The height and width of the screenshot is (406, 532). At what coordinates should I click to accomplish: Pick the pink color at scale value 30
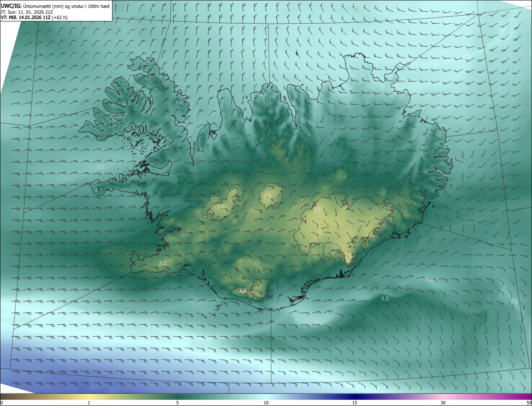tap(443, 396)
